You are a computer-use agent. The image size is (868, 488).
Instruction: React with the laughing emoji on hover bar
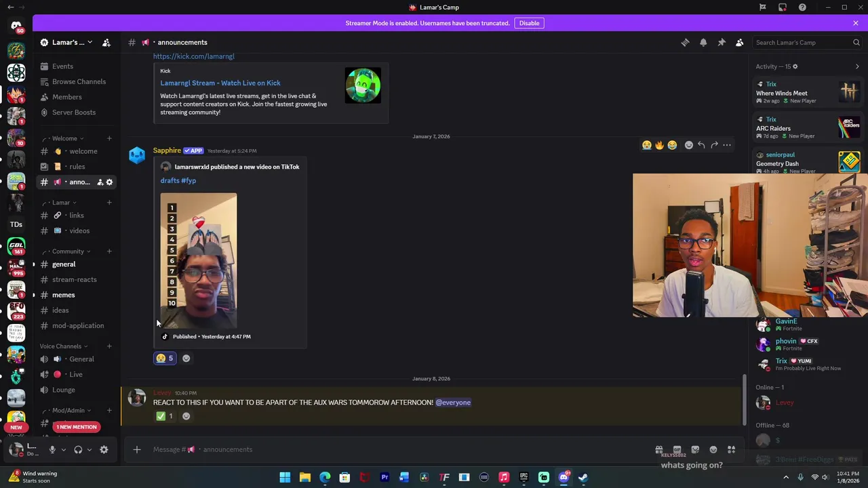coord(672,145)
